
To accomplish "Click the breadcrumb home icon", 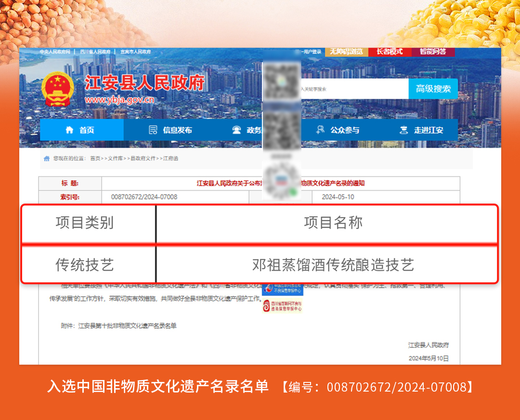I will click(47, 158).
